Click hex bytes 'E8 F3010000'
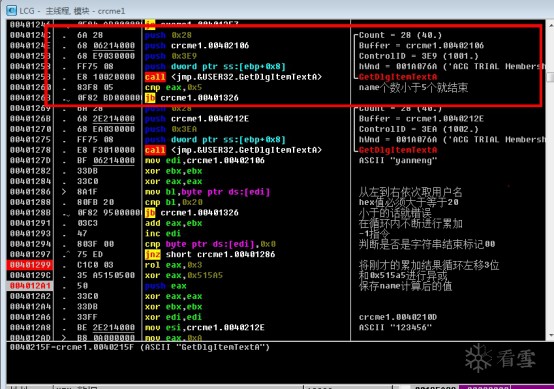The height and width of the screenshot is (389, 554). pos(106,150)
